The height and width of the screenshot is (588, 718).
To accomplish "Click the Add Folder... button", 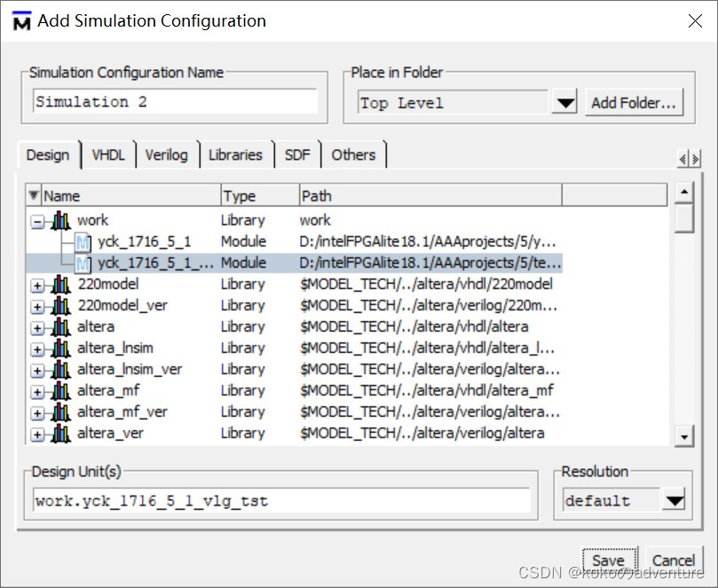I will point(634,103).
